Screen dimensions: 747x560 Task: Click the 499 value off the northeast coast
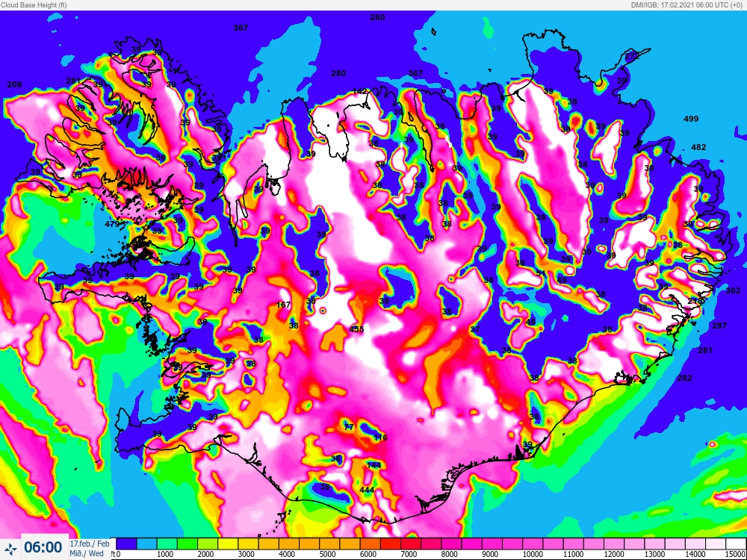coord(691,119)
